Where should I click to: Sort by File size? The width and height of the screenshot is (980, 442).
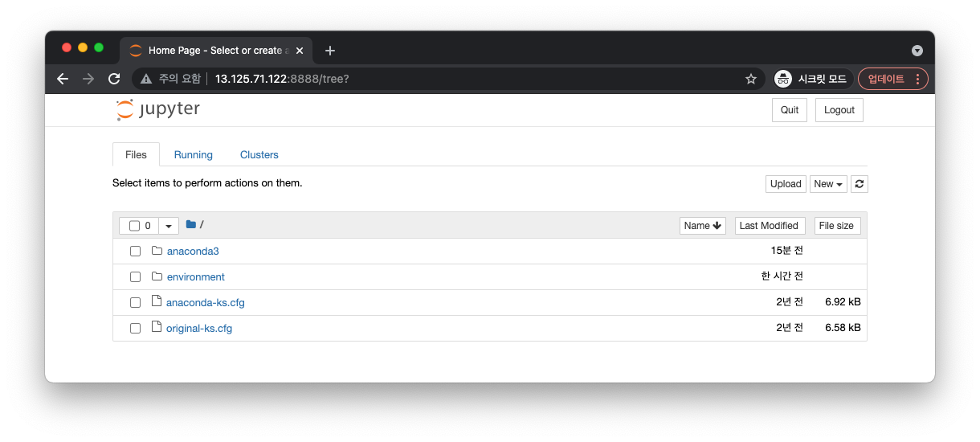[x=836, y=226]
